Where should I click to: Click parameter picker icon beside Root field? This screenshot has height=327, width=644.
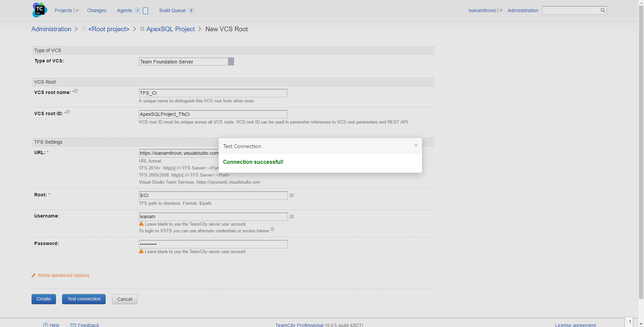(292, 195)
